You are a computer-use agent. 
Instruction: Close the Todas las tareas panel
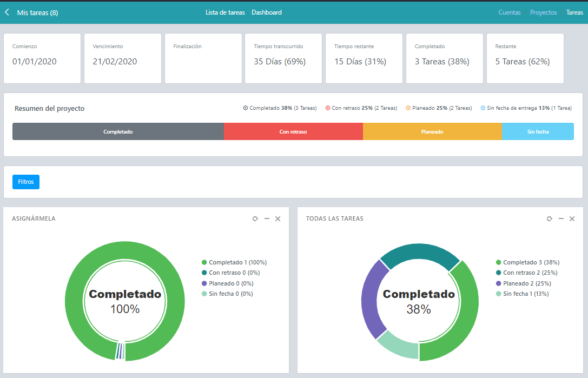pyautogui.click(x=572, y=218)
